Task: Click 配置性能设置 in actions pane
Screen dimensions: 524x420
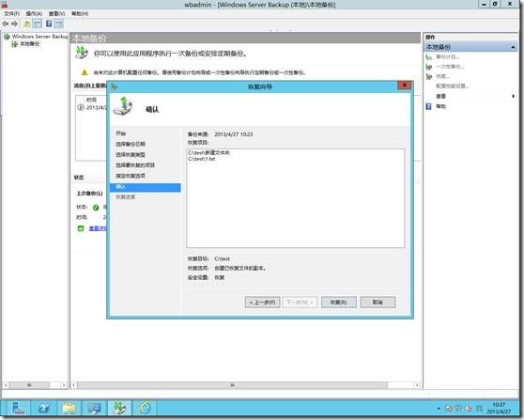Action: point(452,86)
